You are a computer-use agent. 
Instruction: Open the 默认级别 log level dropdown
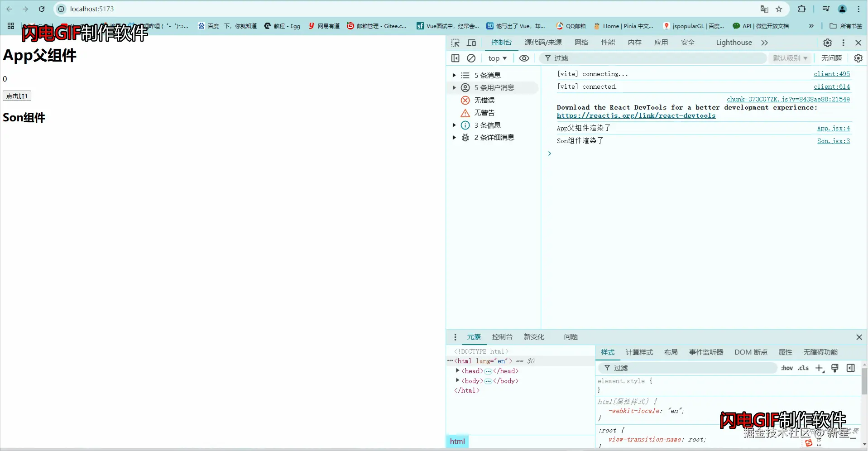click(x=790, y=58)
